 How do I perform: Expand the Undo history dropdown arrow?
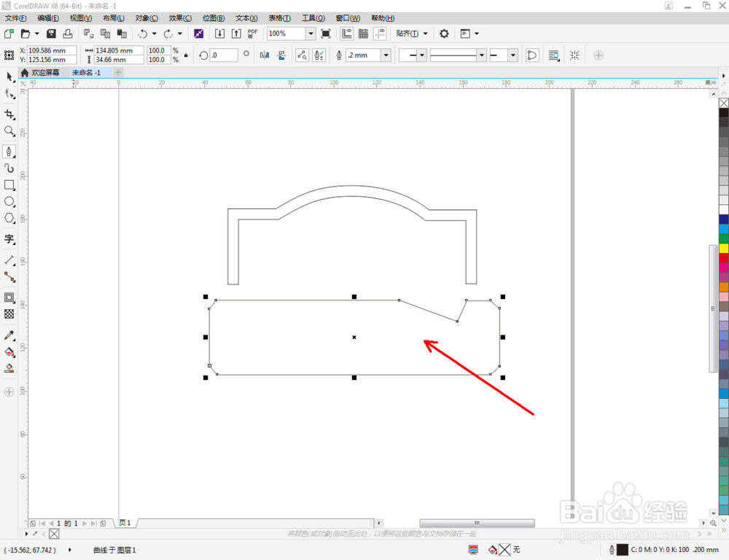tap(154, 34)
